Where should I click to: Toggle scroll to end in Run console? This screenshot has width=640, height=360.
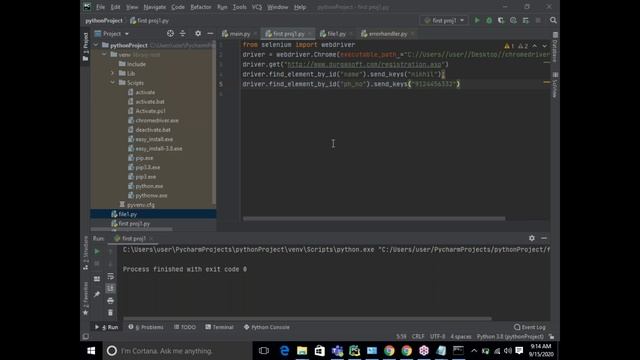point(110,289)
